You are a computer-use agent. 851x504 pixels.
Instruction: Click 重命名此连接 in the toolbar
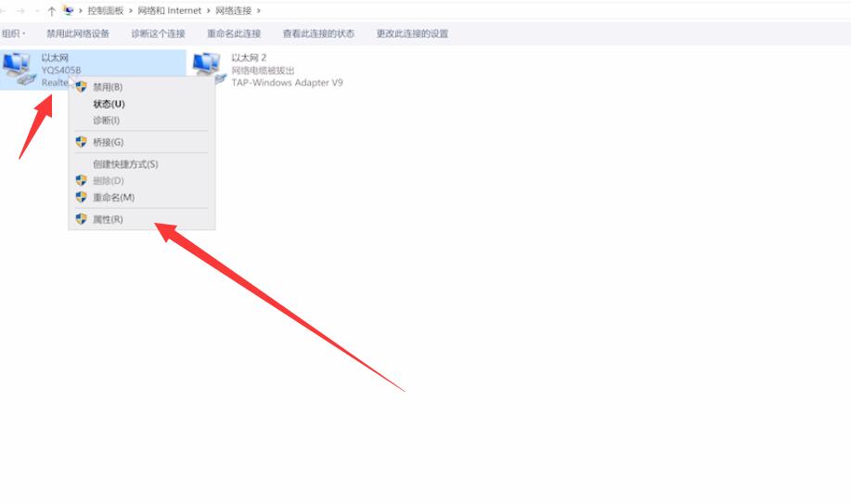click(234, 33)
